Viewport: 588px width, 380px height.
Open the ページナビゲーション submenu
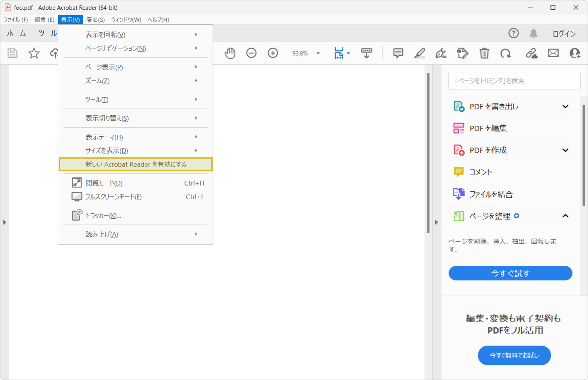tap(136, 48)
